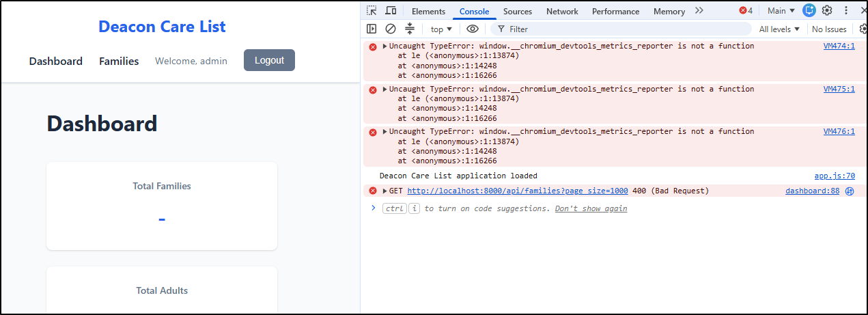Open the dashboard:88 source link
The image size is (868, 315).
[x=812, y=191]
